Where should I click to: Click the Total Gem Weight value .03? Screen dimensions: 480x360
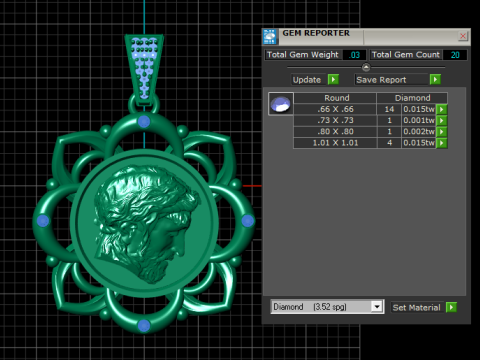(x=354, y=55)
